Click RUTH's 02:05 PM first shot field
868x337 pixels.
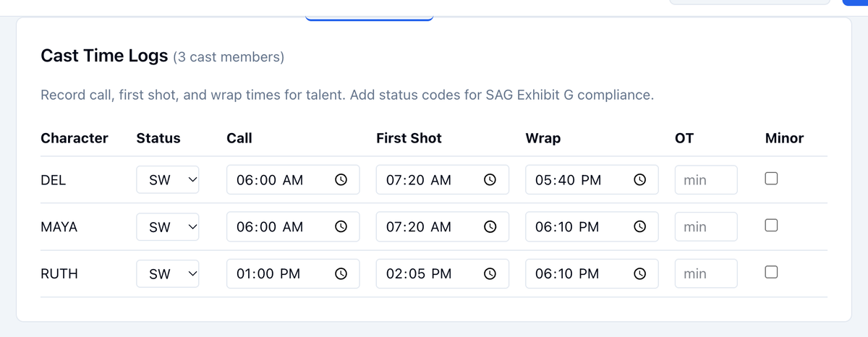click(443, 274)
